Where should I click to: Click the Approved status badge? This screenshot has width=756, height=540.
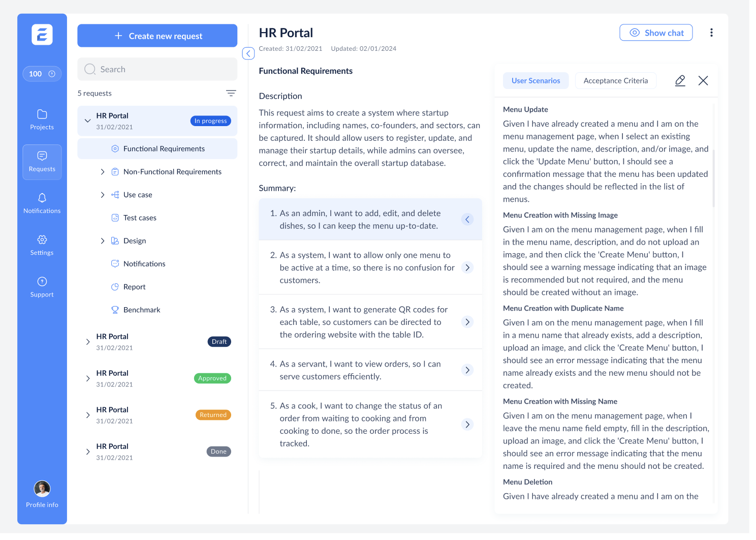click(x=212, y=378)
